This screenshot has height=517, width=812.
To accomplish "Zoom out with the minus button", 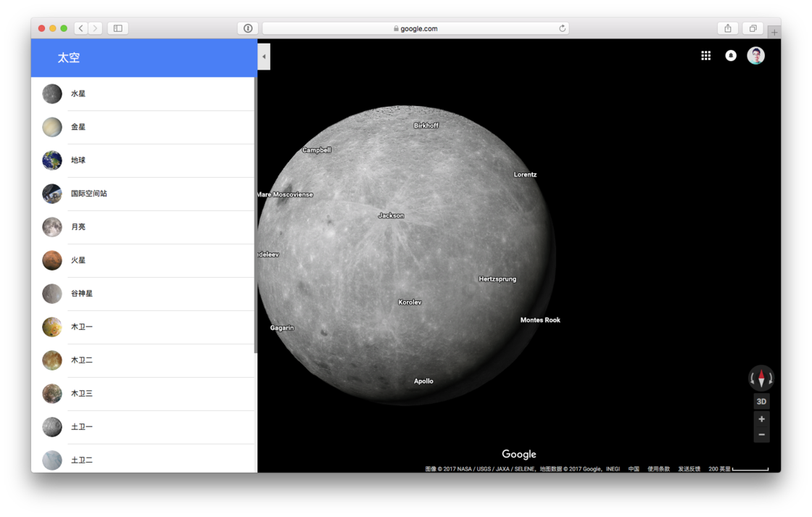I will 761,434.
